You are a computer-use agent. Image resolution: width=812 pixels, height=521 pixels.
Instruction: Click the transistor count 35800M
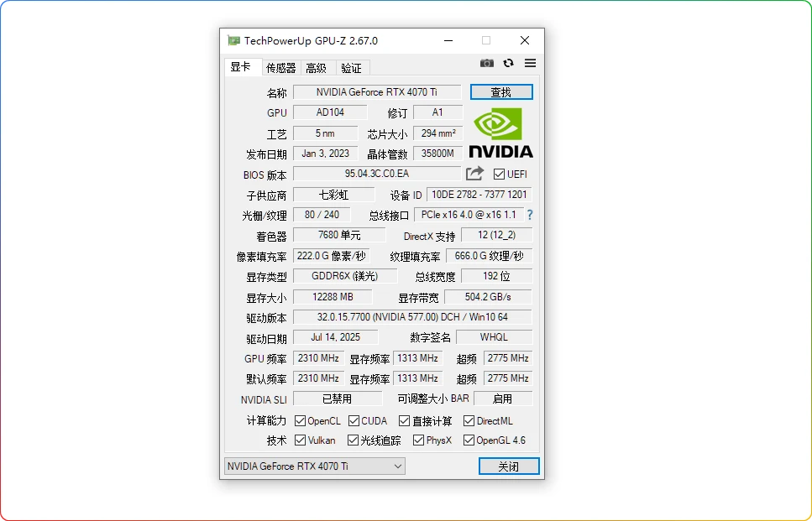[x=438, y=154]
